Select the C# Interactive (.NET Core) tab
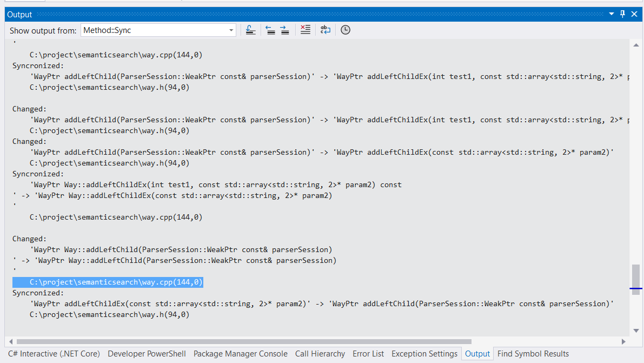Screen dimensions: 644x363 click(54, 354)
